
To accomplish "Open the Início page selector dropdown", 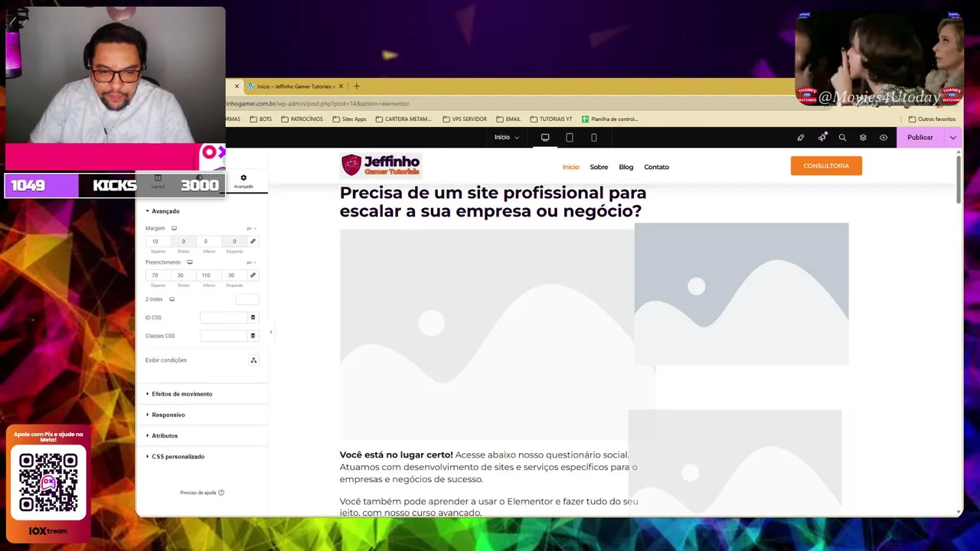I will (x=506, y=138).
